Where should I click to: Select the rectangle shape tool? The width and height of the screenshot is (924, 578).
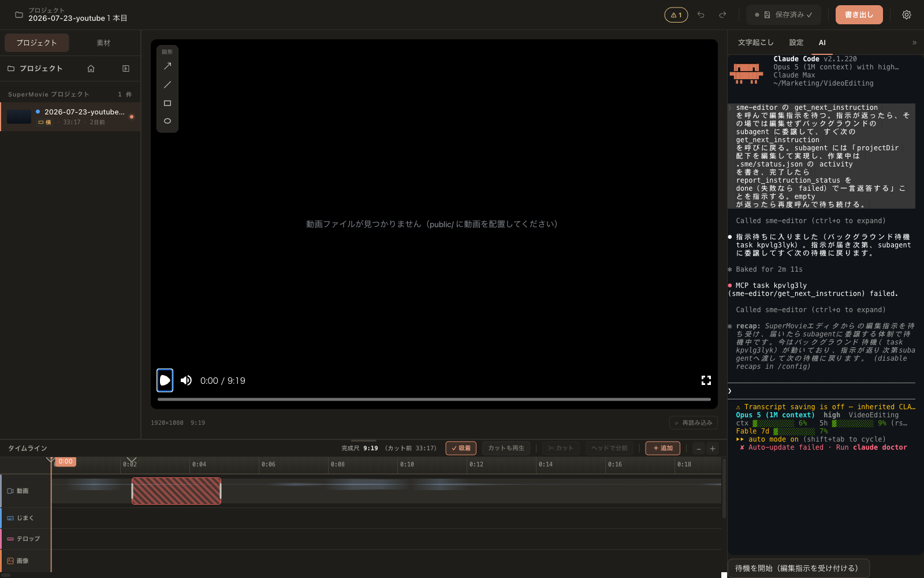[167, 103]
